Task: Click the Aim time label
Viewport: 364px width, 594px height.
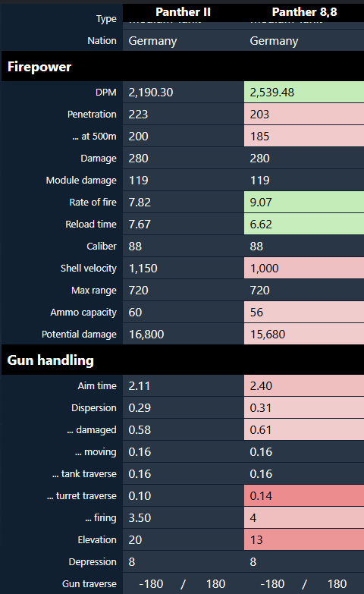Action: pyautogui.click(x=97, y=385)
